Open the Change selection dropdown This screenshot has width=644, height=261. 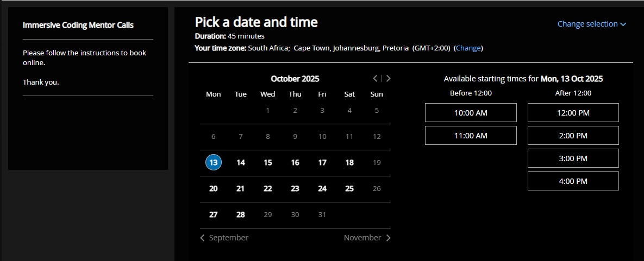pyautogui.click(x=592, y=24)
